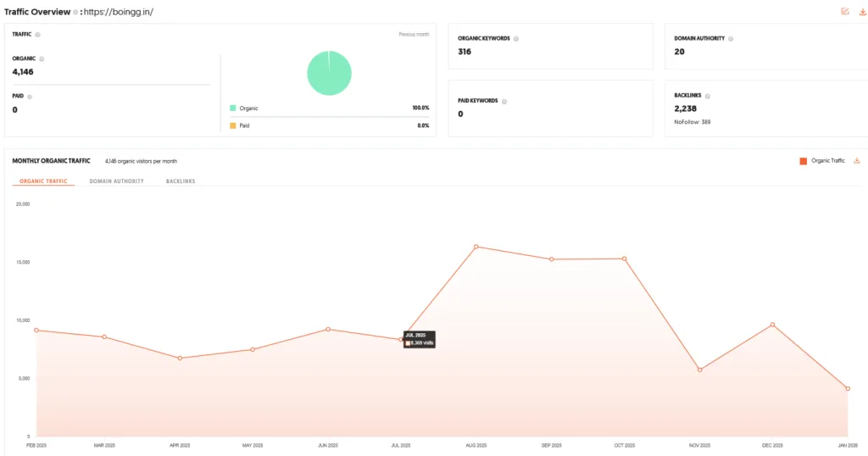Click the AUG 2025 peak data point

pyautogui.click(x=476, y=247)
